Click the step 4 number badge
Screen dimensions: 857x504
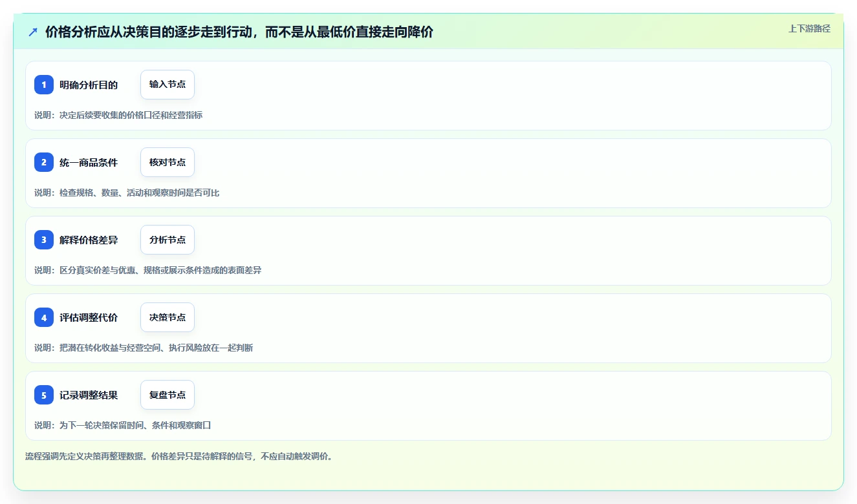click(x=44, y=317)
